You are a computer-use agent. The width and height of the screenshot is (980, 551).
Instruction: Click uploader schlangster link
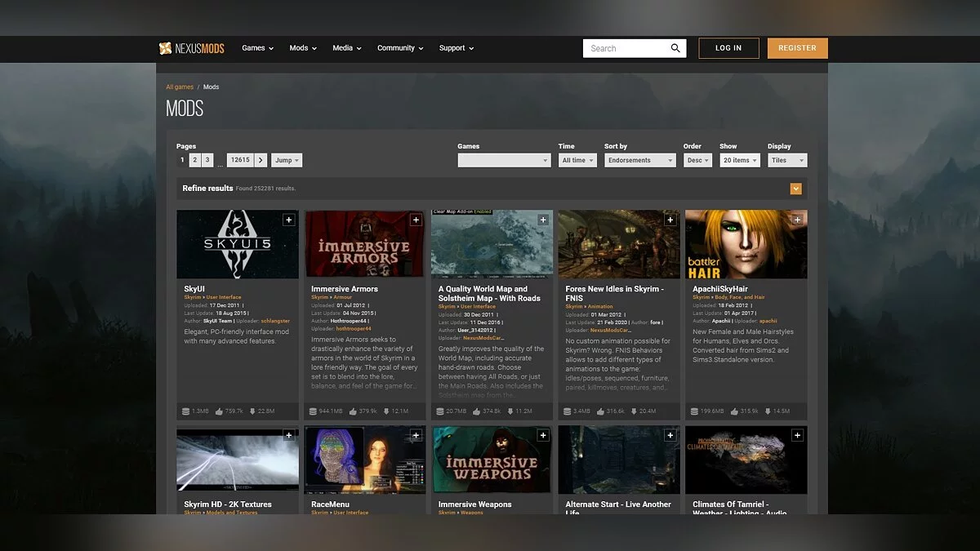pos(275,321)
